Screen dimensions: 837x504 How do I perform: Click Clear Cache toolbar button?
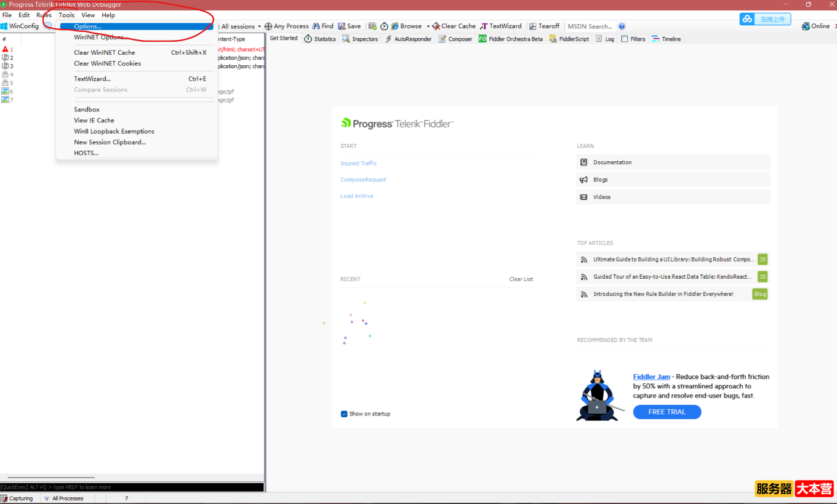pyautogui.click(x=454, y=26)
